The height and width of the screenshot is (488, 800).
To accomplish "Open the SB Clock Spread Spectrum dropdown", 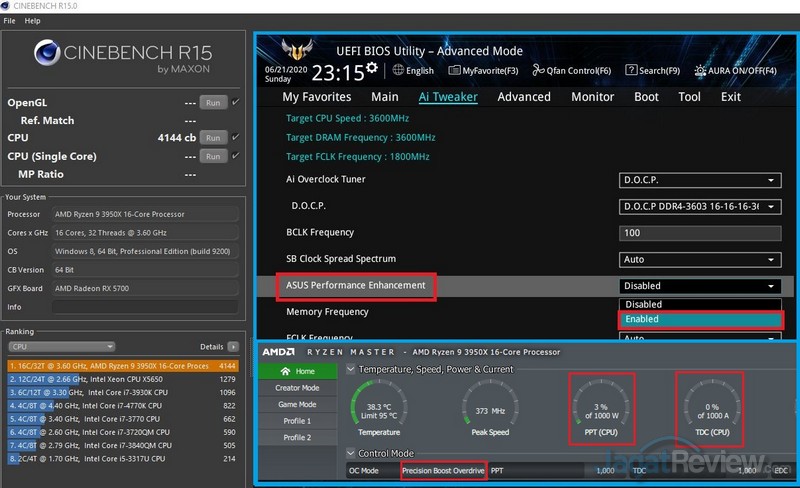I will point(700,259).
